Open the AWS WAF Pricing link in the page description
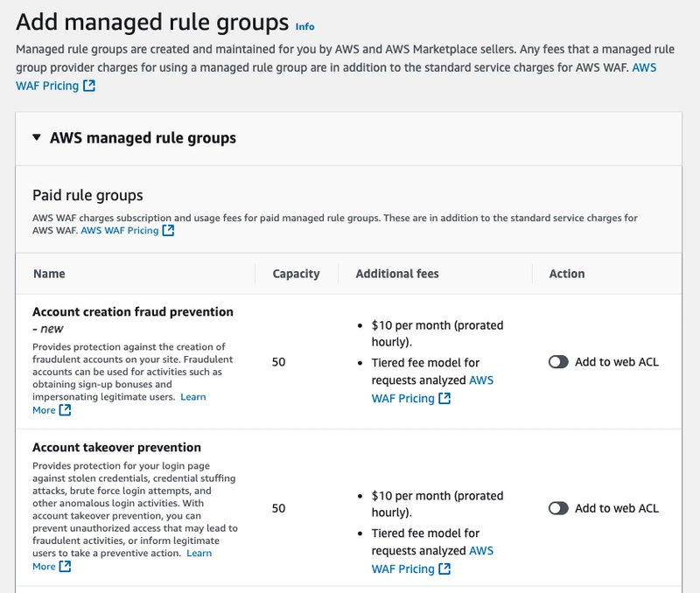The image size is (700, 593). pos(47,86)
